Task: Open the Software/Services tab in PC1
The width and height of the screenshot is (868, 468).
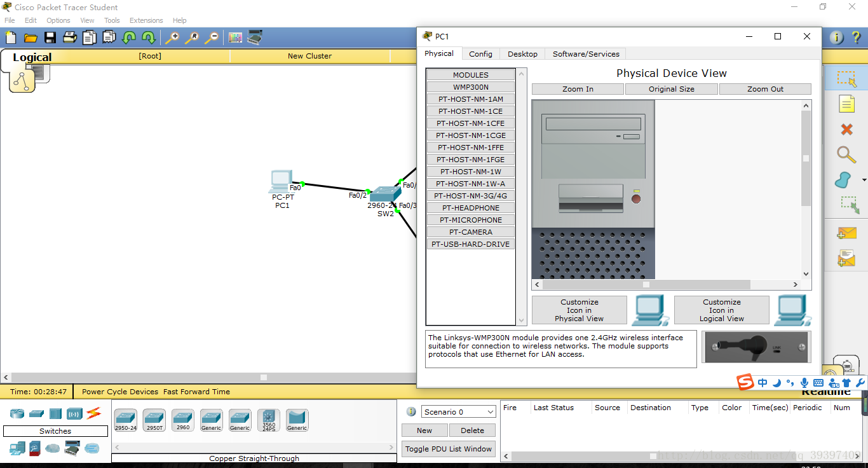Action: point(586,54)
